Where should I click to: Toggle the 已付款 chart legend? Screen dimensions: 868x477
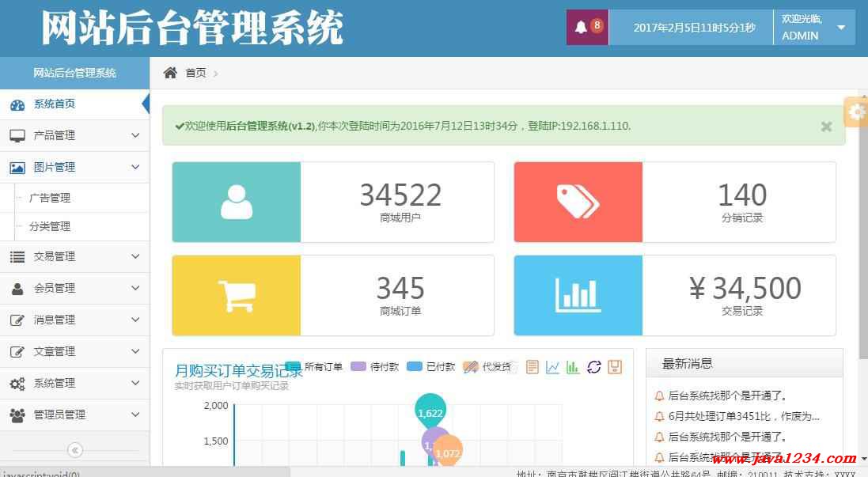pos(430,366)
